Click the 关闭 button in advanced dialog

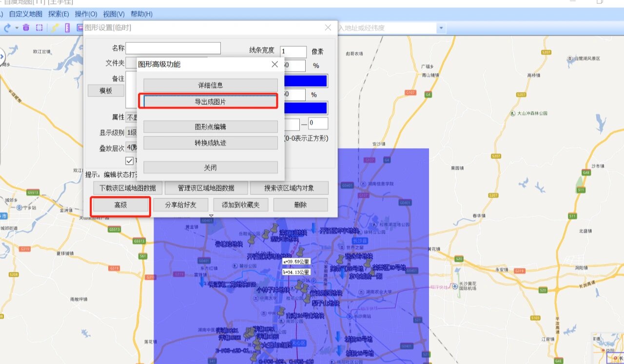point(211,168)
